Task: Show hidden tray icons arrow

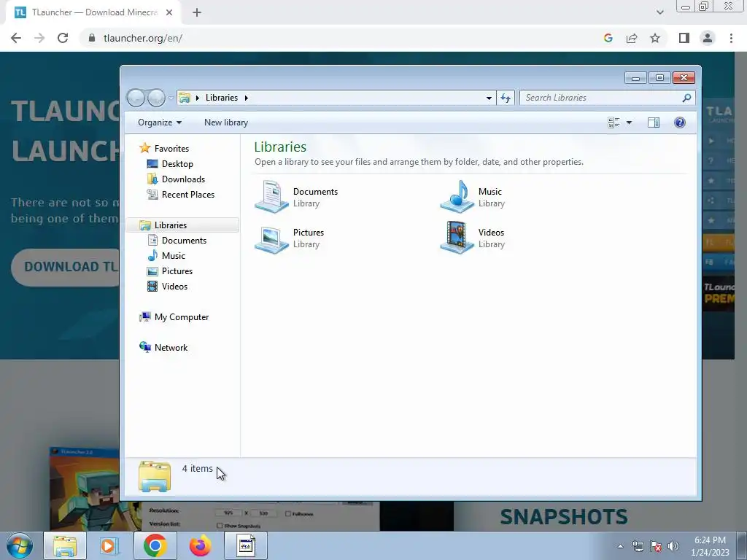Action: point(620,546)
